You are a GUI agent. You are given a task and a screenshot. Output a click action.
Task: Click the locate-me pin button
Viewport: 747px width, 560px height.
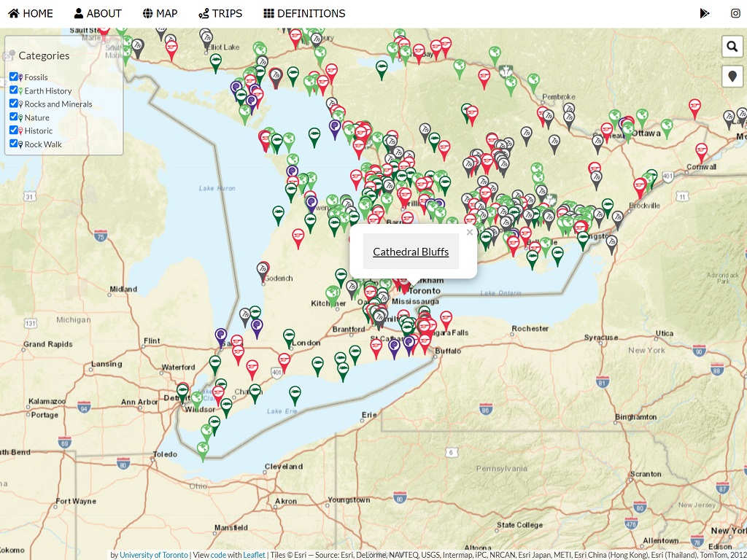point(732,76)
